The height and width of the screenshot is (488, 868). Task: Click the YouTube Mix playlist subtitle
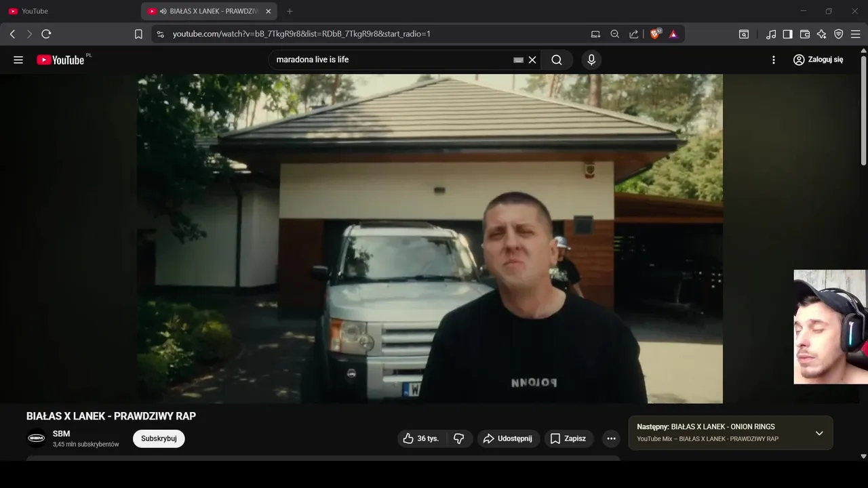(708, 439)
